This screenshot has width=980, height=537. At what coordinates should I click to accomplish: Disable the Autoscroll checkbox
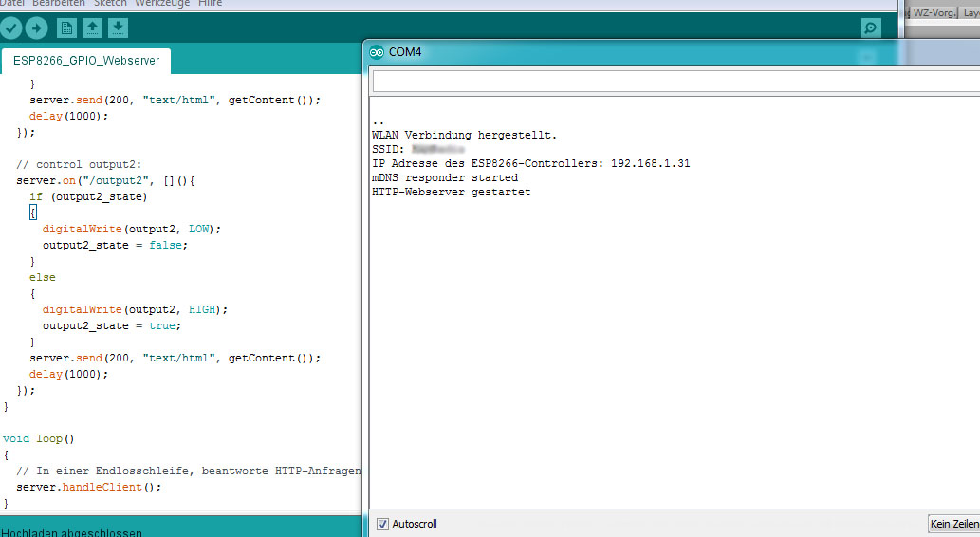[382, 524]
